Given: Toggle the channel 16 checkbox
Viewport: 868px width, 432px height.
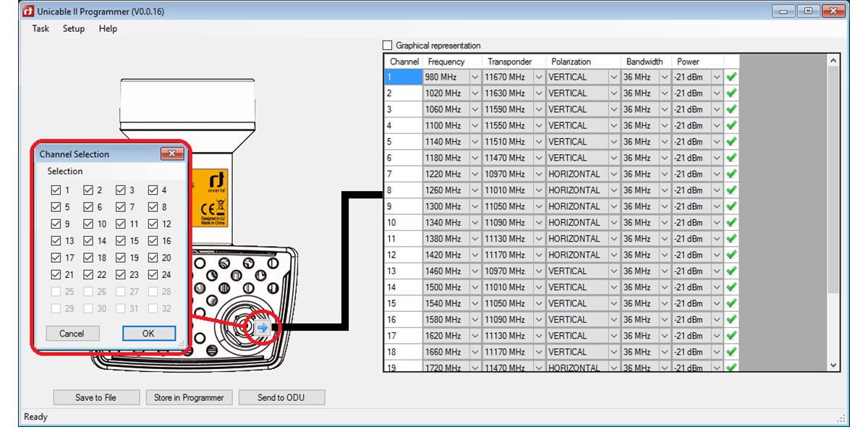Looking at the screenshot, I should point(153,241).
